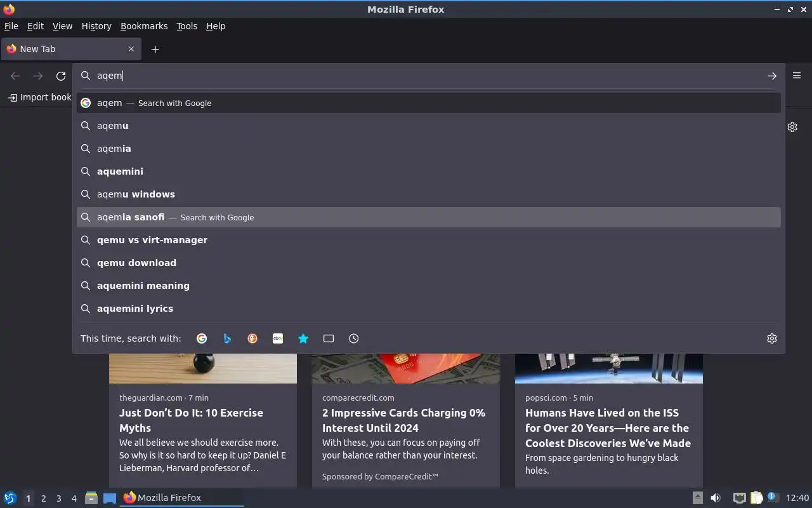Screen dimensions: 812x508
Task: Open search settings gear in suggestion panel
Action: click(771, 338)
